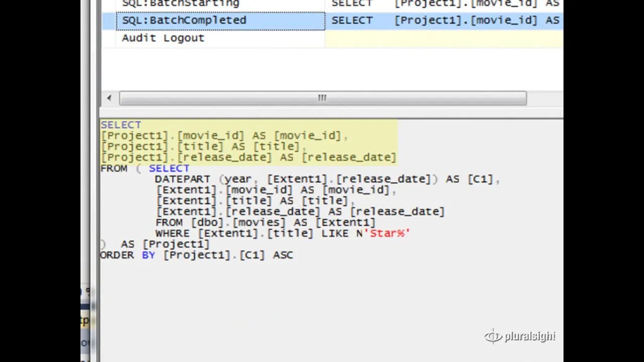The image size is (644, 362).
Task: Click the line '[Project1].[movie_id] AS [movie_id],'
Action: [x=224, y=136]
